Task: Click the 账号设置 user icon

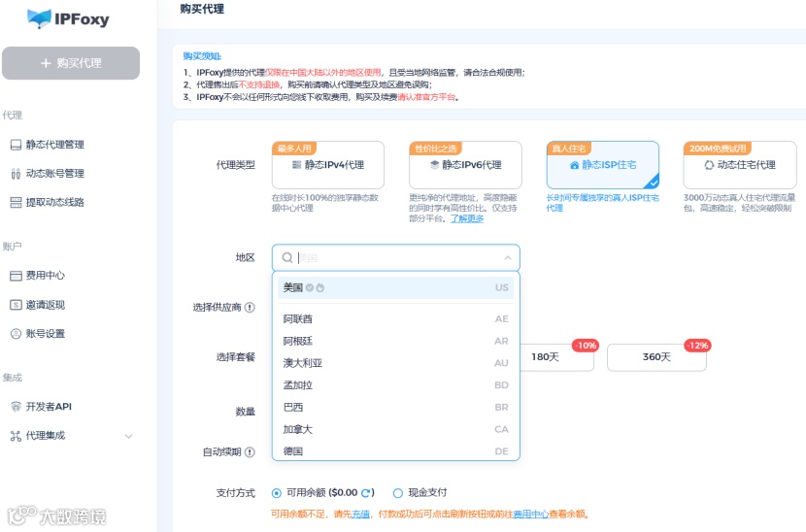Action: [x=16, y=334]
